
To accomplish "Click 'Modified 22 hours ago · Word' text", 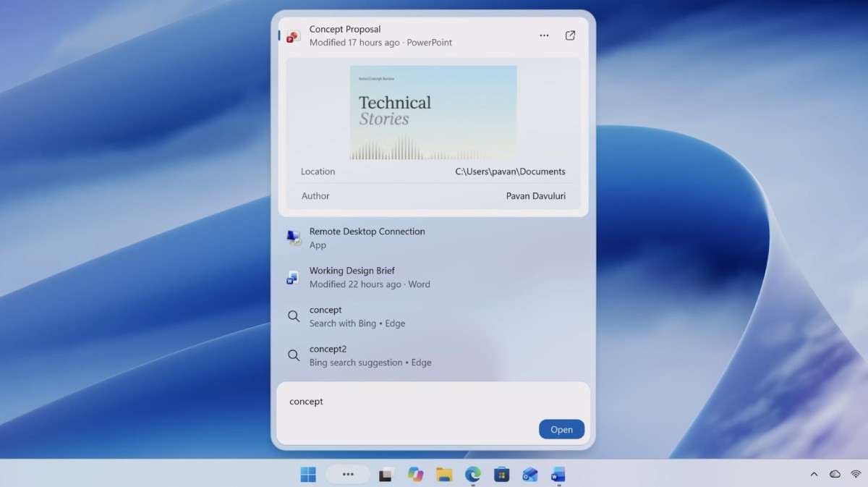I will [370, 284].
